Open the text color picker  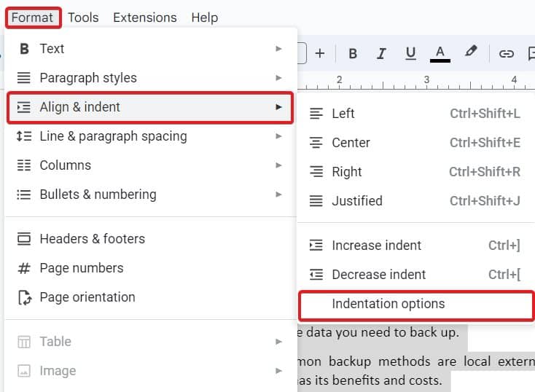coord(440,54)
